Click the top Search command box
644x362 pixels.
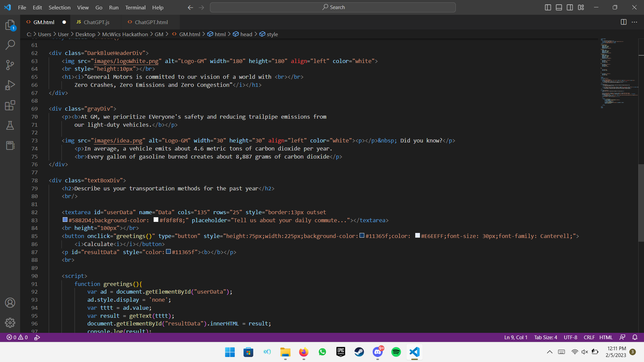[333, 7]
